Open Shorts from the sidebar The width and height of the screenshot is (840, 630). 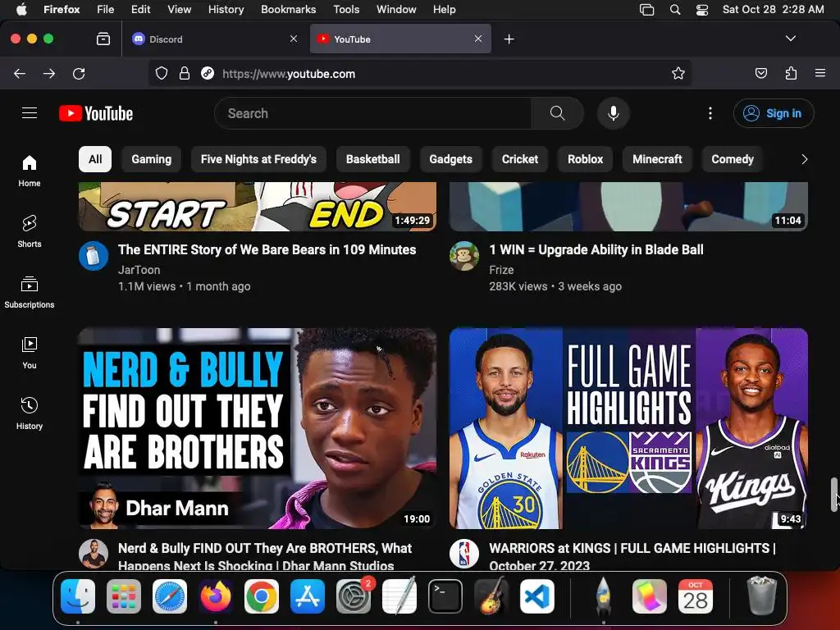(30, 231)
